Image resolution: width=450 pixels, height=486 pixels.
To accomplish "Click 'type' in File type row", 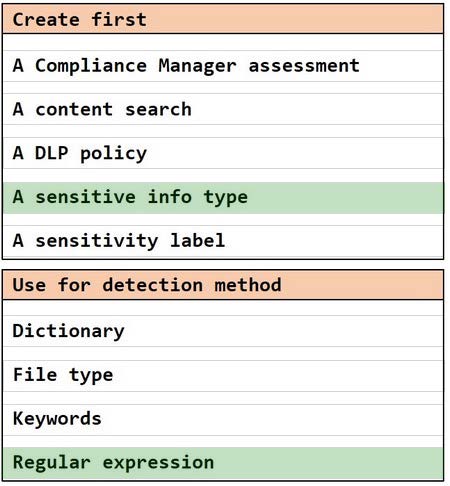I will 91,376.
